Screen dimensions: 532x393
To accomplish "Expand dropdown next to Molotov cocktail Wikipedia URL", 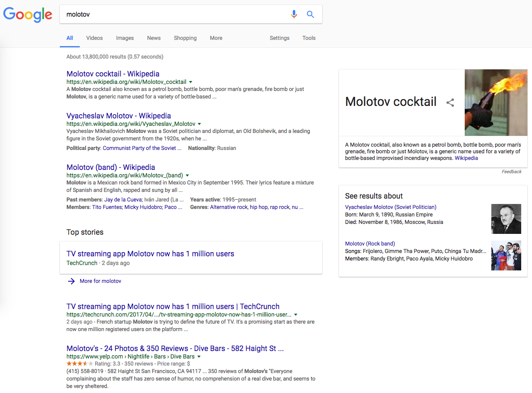I will tap(190, 82).
